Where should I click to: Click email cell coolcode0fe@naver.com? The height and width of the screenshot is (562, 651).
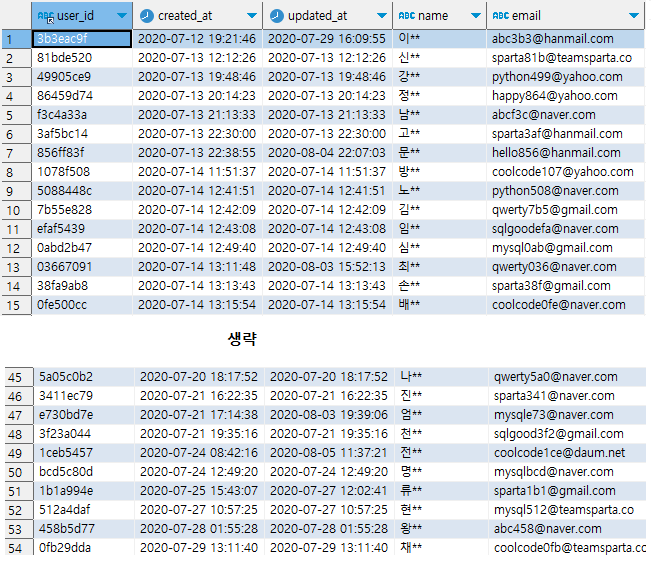pos(565,305)
